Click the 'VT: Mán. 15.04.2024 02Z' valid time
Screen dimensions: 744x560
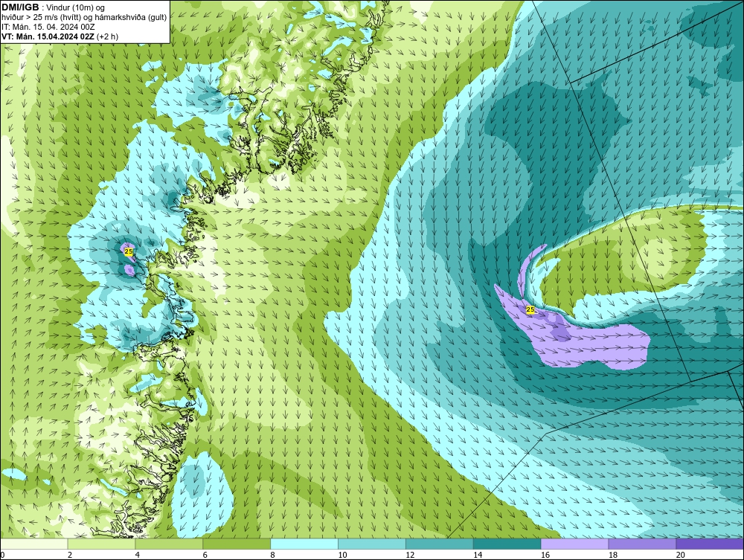[48, 36]
